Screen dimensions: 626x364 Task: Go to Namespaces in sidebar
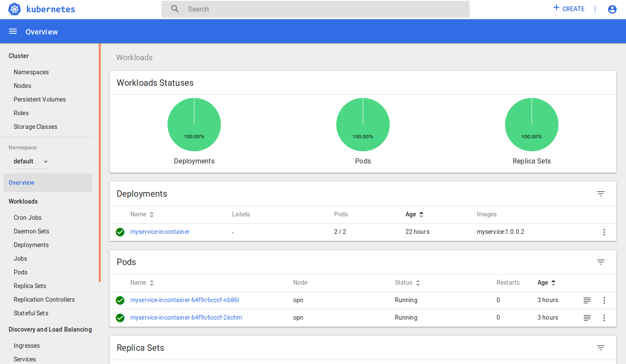coord(31,72)
